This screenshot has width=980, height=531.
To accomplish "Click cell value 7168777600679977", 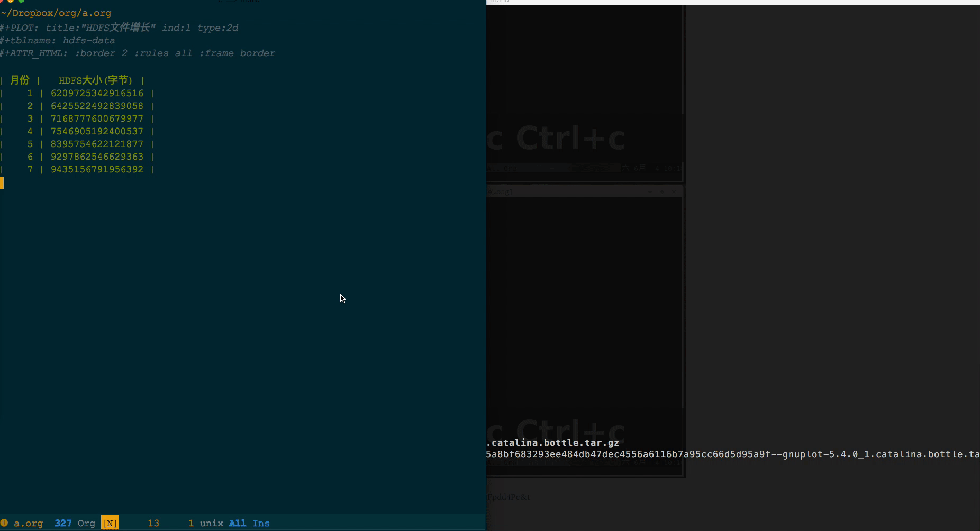I will pyautogui.click(x=97, y=118).
